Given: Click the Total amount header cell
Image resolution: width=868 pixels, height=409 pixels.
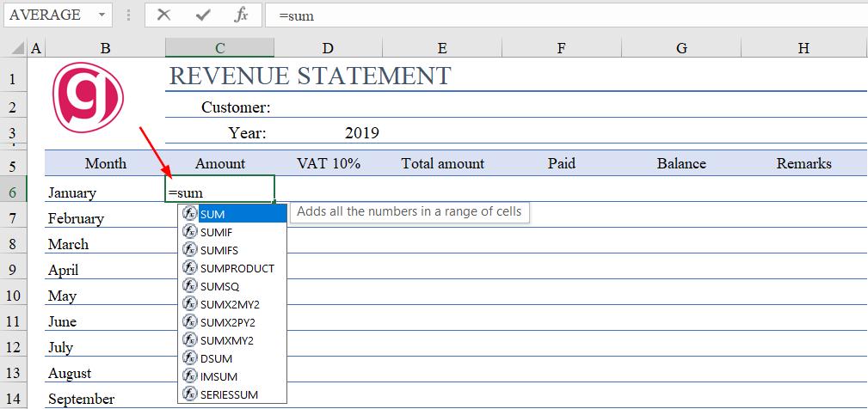Looking at the screenshot, I should click(442, 163).
